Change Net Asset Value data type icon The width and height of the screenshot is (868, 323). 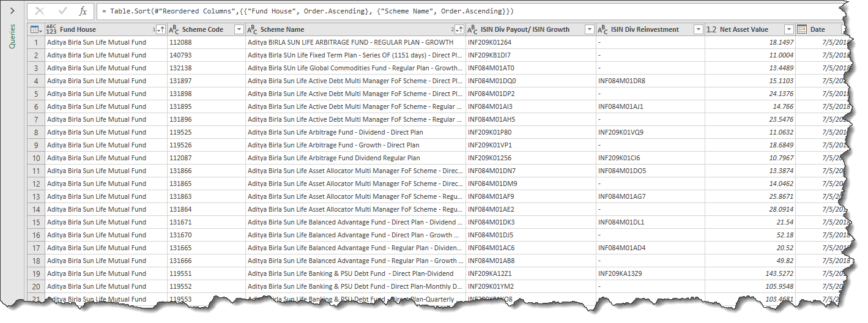click(x=711, y=29)
